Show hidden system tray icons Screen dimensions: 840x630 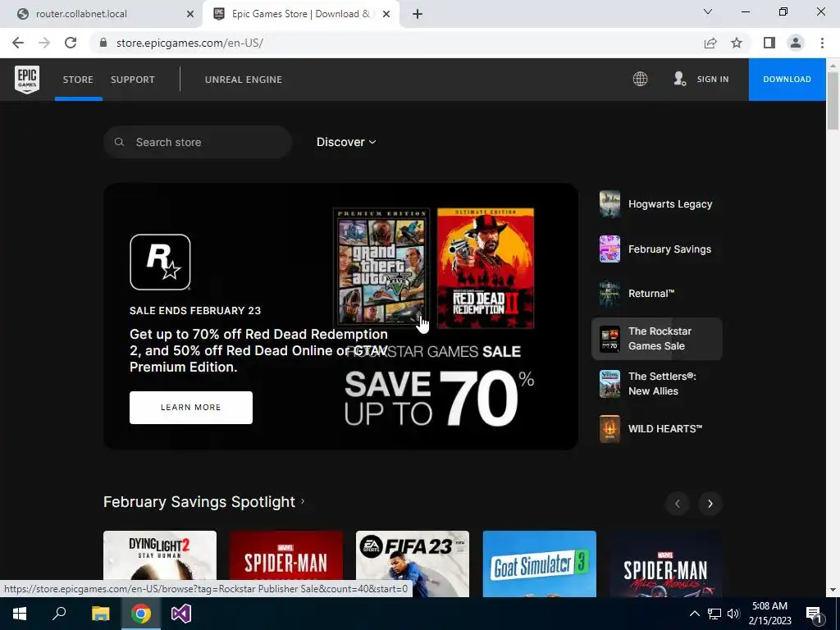tap(694, 614)
